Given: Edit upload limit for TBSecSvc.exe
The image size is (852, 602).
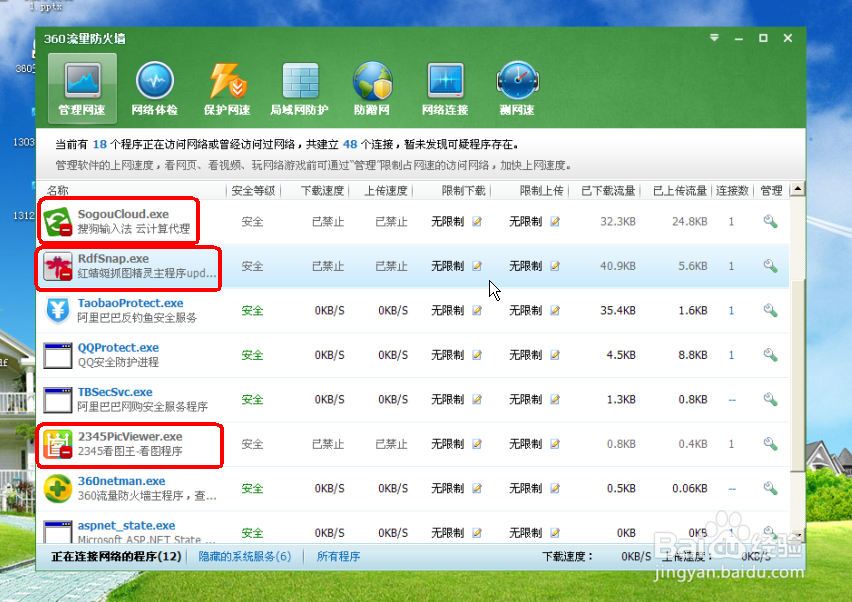Looking at the screenshot, I should click(555, 400).
